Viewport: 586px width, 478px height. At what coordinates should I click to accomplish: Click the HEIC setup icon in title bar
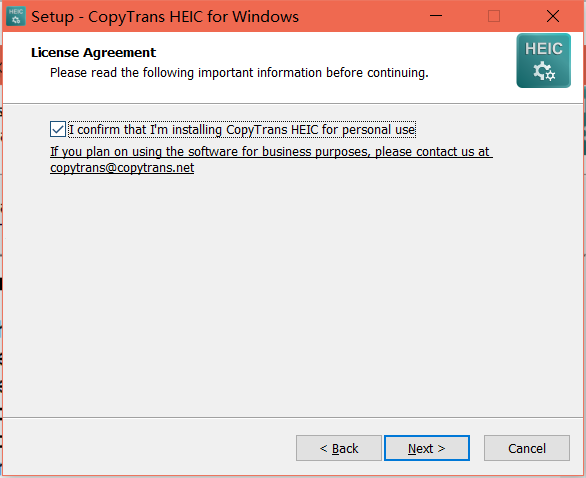16,16
